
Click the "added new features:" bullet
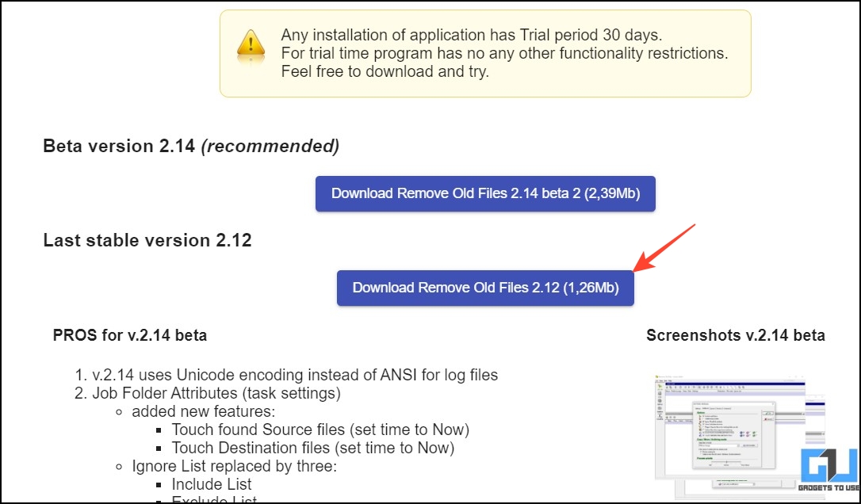[203, 411]
